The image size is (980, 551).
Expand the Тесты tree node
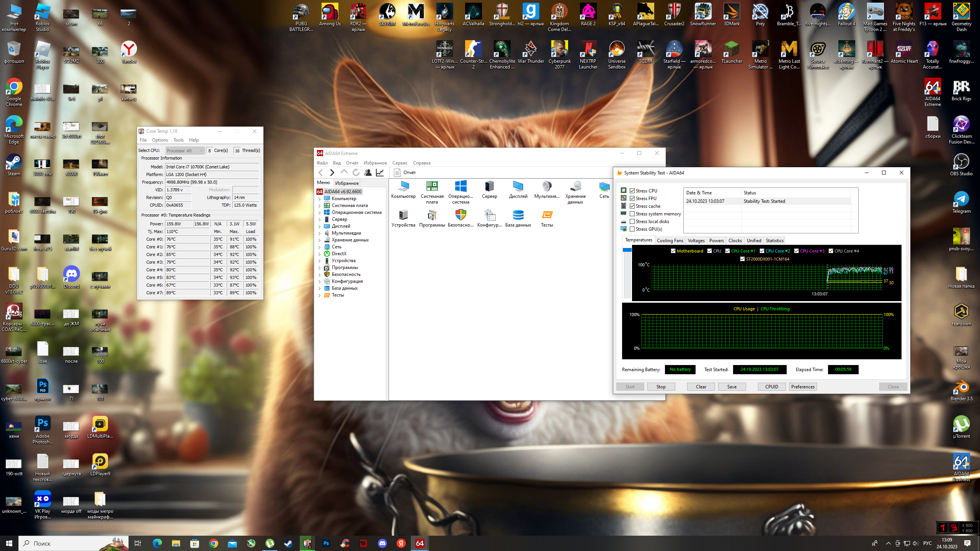click(x=320, y=295)
